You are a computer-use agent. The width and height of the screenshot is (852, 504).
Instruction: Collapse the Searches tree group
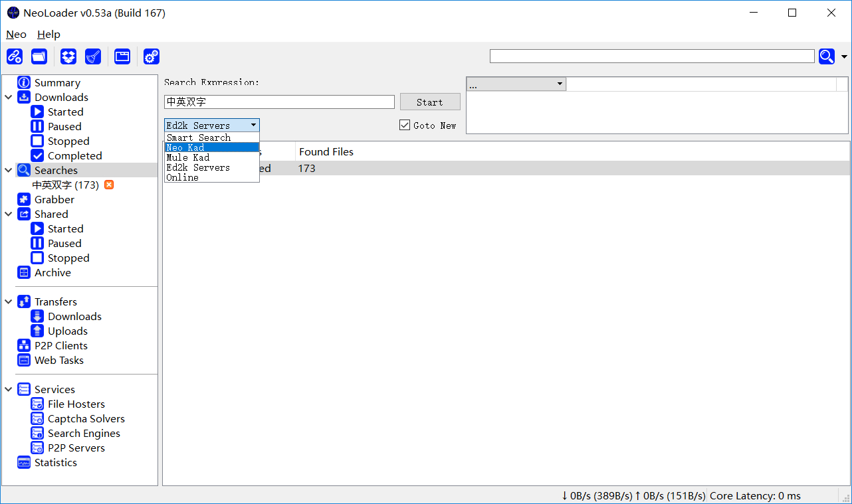(x=9, y=170)
